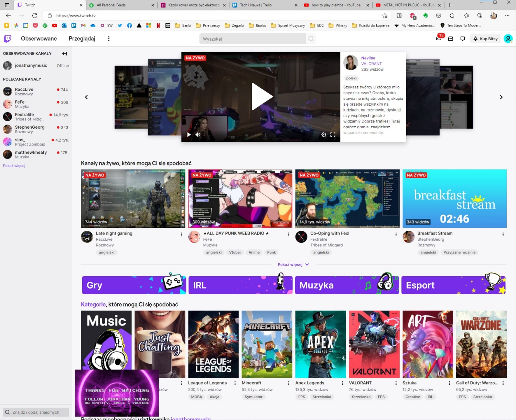Image resolution: width=516 pixels, height=420 pixels.
Task: Open the YouTube bookmark icon
Action: click(54, 25)
